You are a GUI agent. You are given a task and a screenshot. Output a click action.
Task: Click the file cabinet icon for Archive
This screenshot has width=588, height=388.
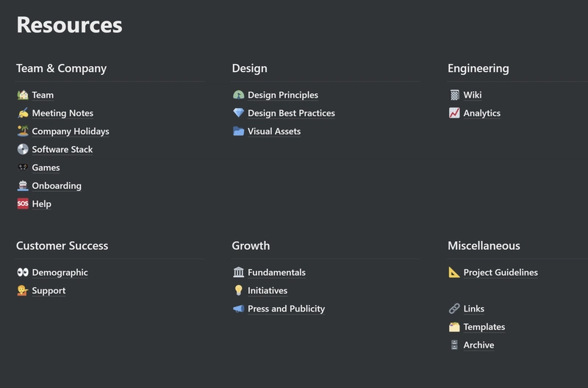pyautogui.click(x=454, y=345)
